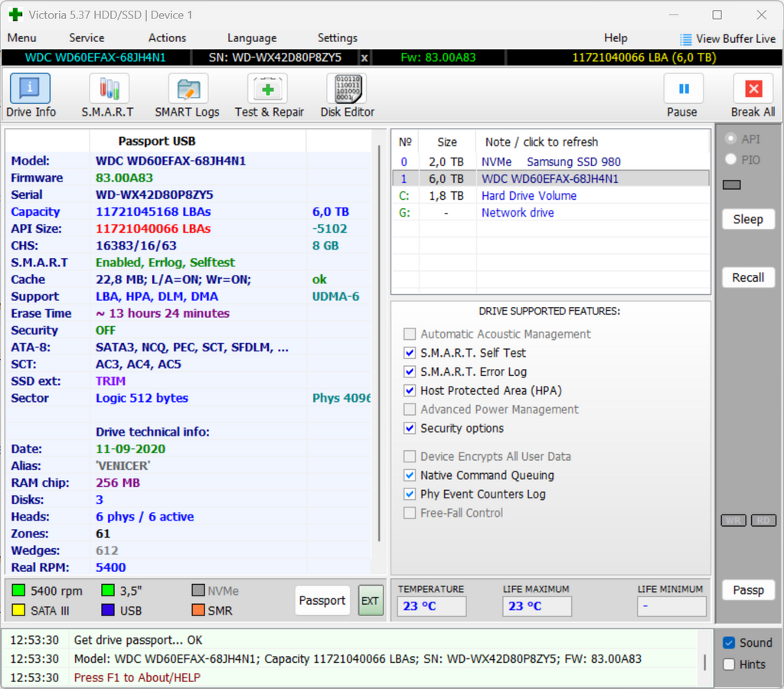The height and width of the screenshot is (689, 784).
Task: Open SMART Logs folder icon
Action: point(188,89)
